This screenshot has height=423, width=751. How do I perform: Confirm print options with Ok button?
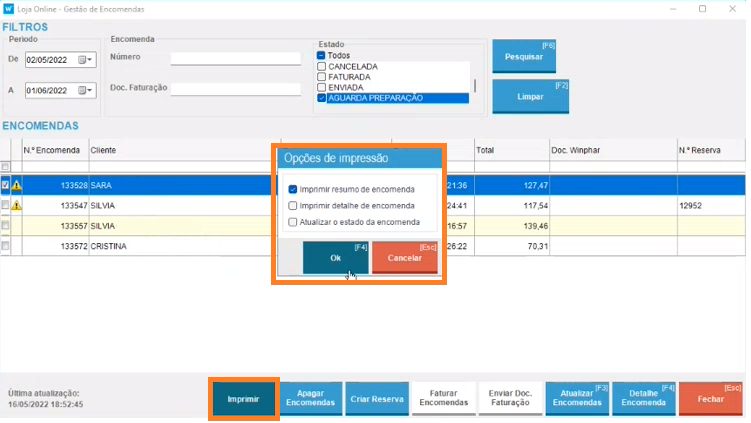tap(336, 257)
